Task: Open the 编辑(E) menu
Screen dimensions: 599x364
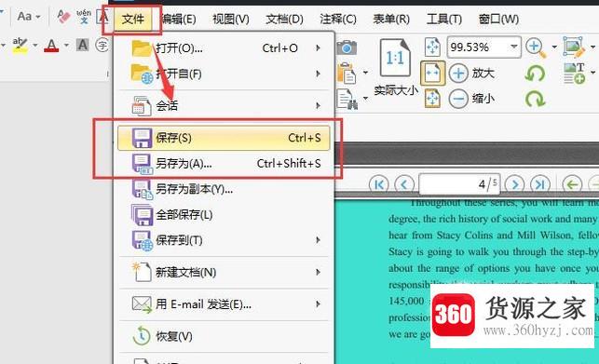Action: tap(179, 19)
